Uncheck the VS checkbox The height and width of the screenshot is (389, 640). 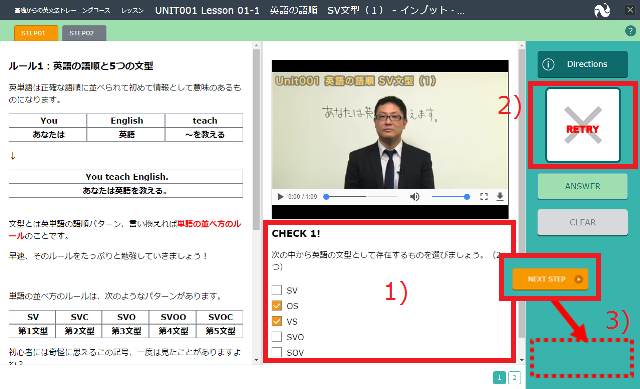tap(277, 321)
